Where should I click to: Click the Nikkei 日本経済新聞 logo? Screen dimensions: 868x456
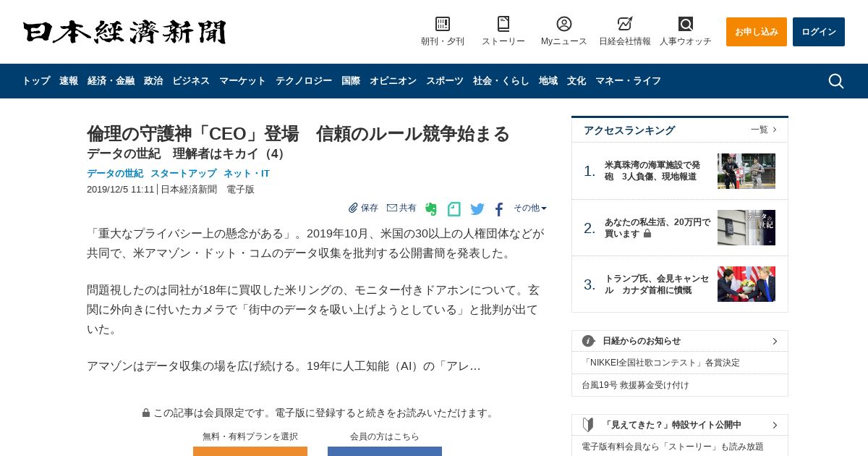tap(124, 32)
